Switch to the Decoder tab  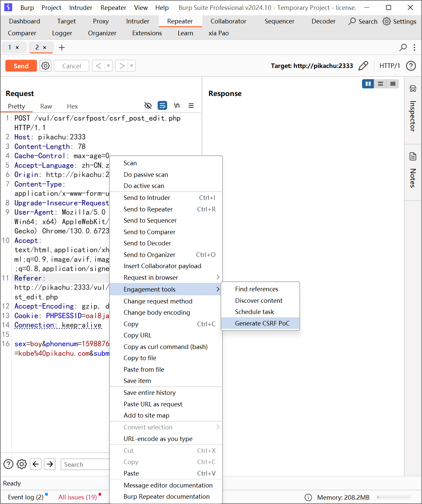(323, 21)
